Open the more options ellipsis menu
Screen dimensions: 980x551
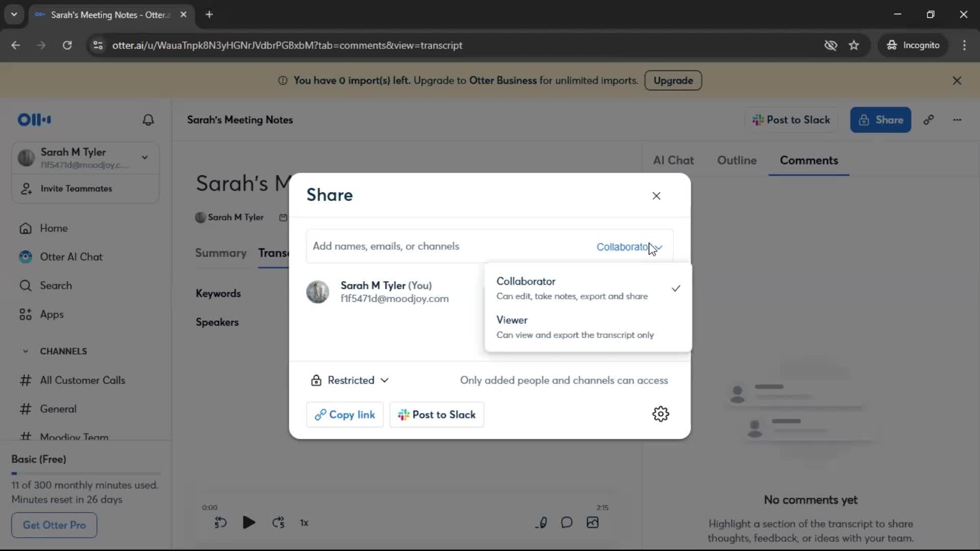[x=957, y=120]
